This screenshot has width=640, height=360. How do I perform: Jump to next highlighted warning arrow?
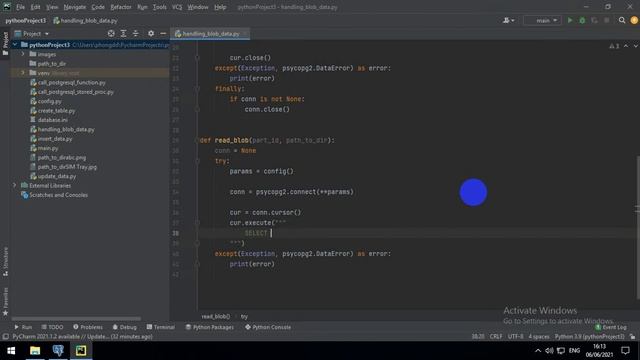point(636,46)
